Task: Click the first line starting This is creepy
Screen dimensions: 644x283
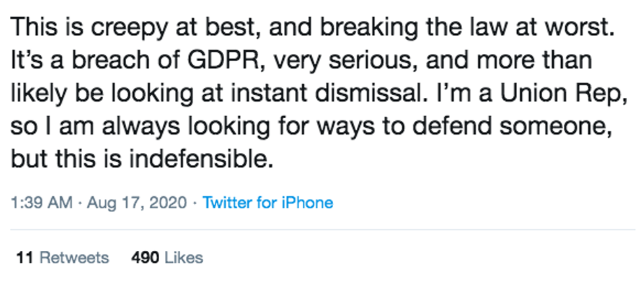Action: tap(313, 28)
